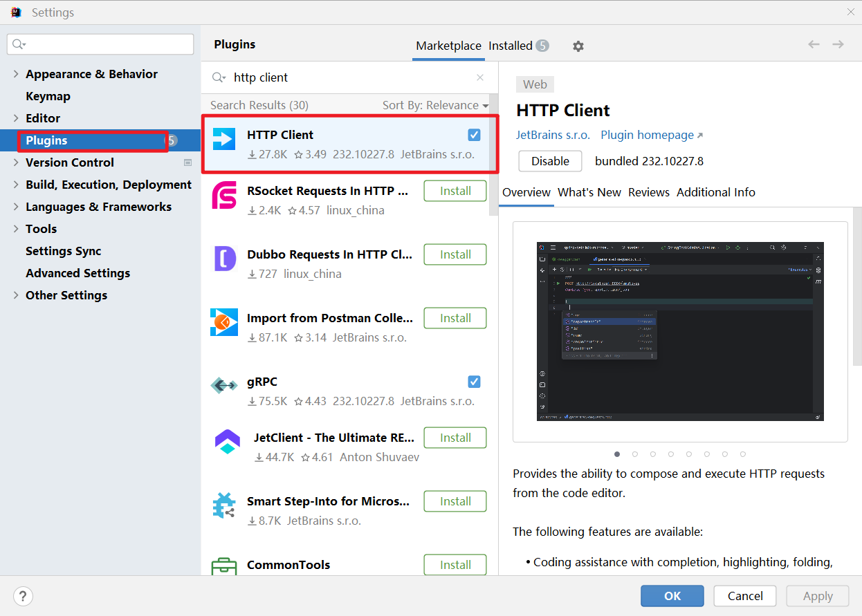This screenshot has height=616, width=862.
Task: Select the CommonTools plugin icon
Action: [224, 567]
